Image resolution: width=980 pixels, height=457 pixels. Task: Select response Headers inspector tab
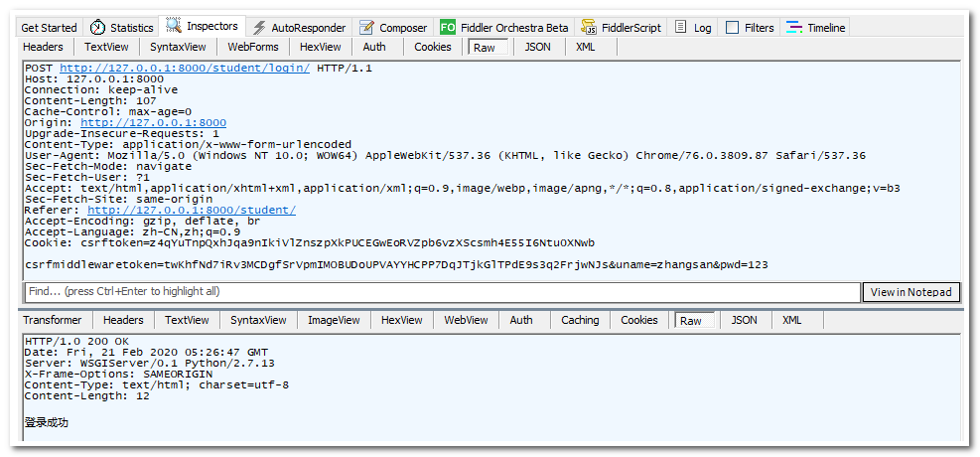[x=123, y=320]
